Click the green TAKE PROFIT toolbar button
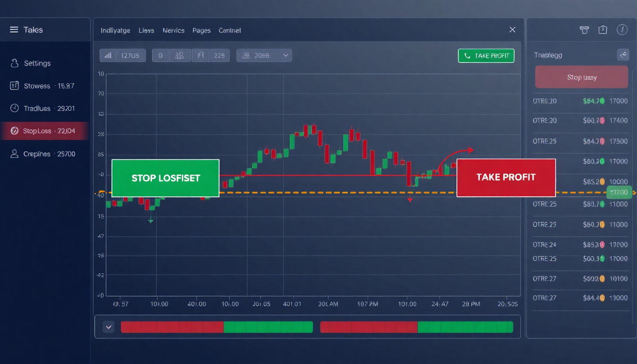This screenshot has width=637, height=364. tap(486, 56)
